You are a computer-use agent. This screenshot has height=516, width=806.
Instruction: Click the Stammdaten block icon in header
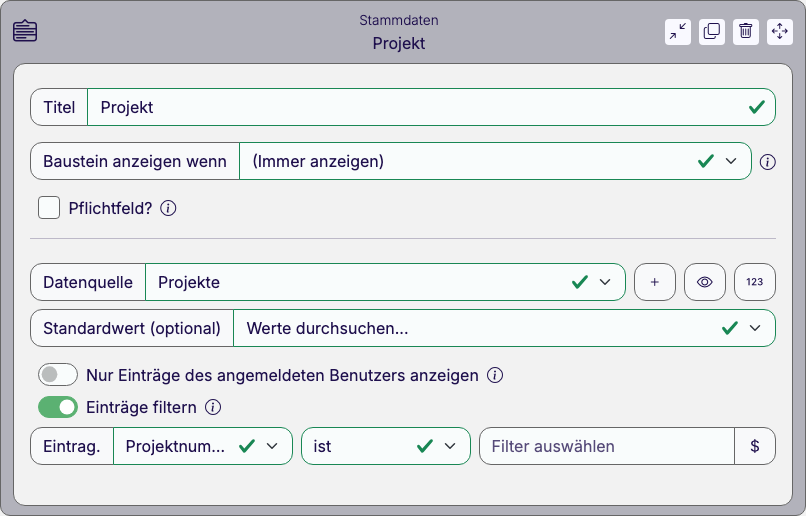(x=25, y=31)
